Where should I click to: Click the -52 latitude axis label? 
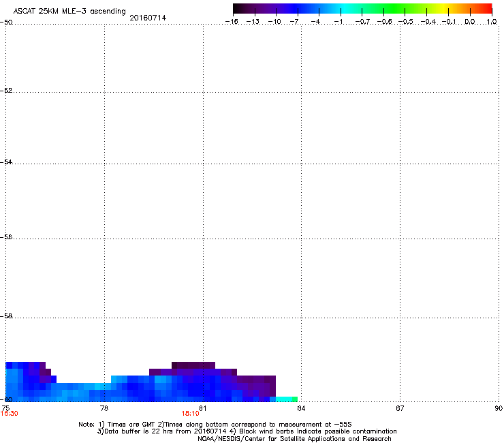[6, 91]
